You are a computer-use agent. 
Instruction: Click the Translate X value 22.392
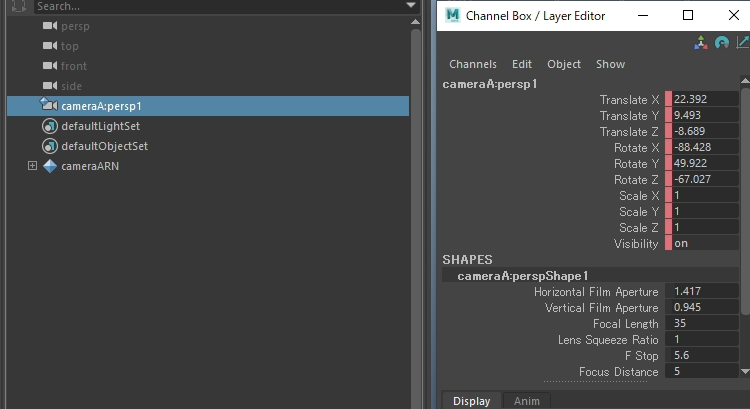pyautogui.click(x=705, y=99)
